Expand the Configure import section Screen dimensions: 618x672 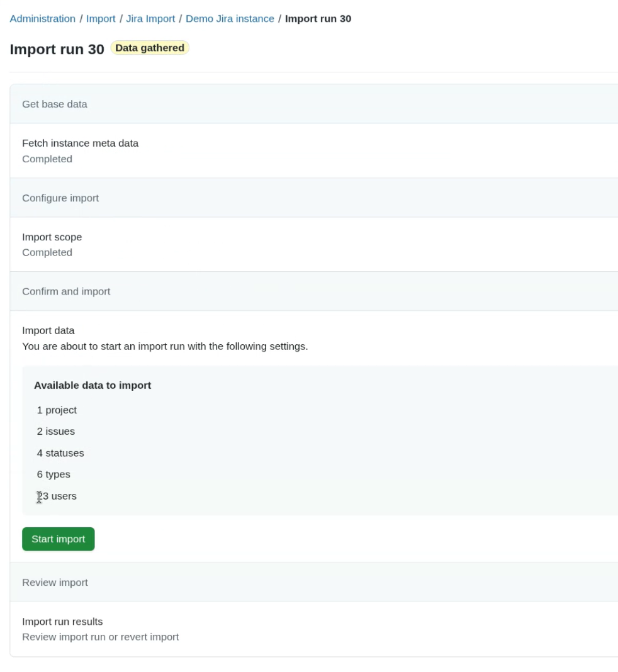[x=60, y=198]
